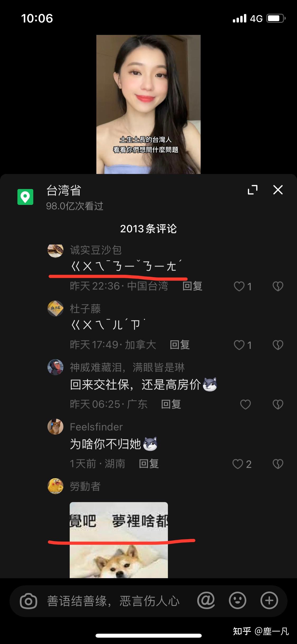Viewport: 297px width, 644px height.
Task: Like the 回来交社保 comment
Action: coord(245,404)
